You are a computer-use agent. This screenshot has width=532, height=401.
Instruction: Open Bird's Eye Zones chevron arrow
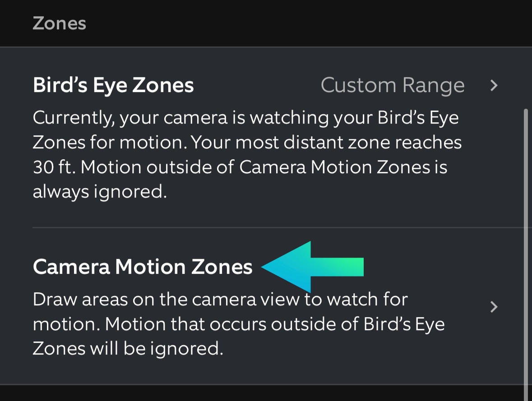(494, 85)
